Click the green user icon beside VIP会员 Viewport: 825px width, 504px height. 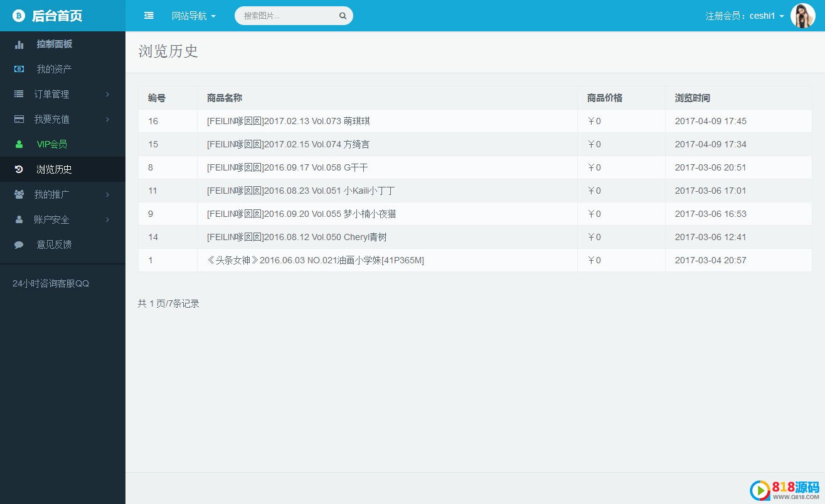[19, 144]
